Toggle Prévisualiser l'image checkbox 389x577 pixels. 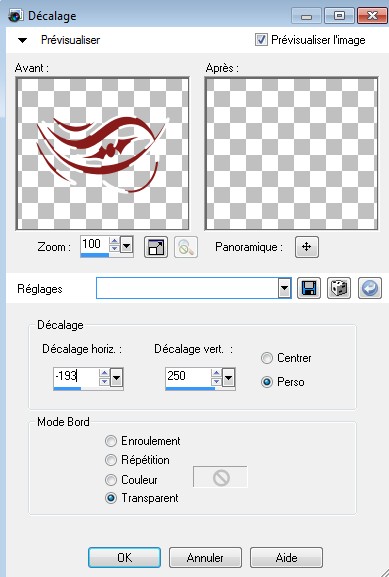tap(261, 39)
